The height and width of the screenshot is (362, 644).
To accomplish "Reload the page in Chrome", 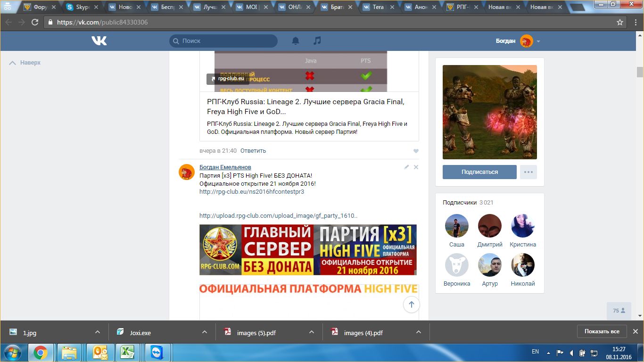I will [35, 22].
